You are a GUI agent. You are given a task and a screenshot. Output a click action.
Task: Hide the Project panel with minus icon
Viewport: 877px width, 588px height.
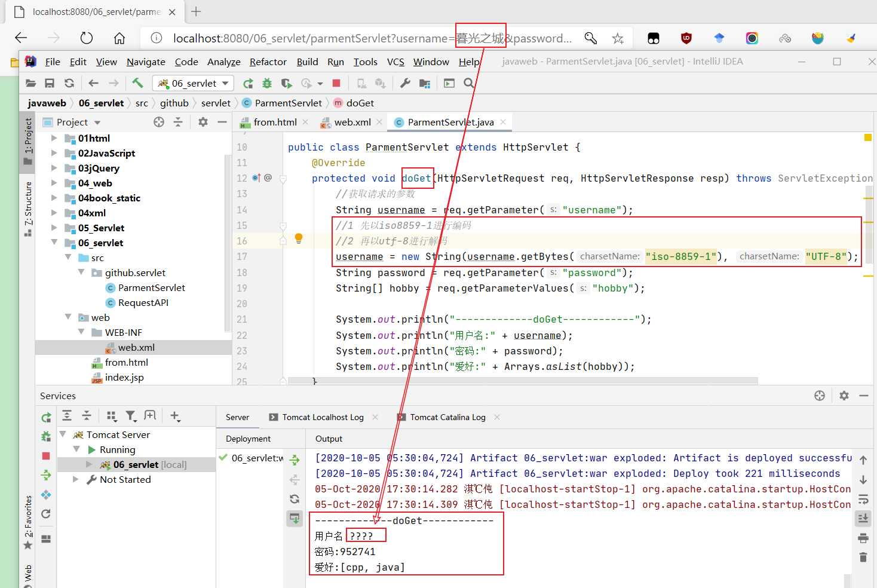222,122
